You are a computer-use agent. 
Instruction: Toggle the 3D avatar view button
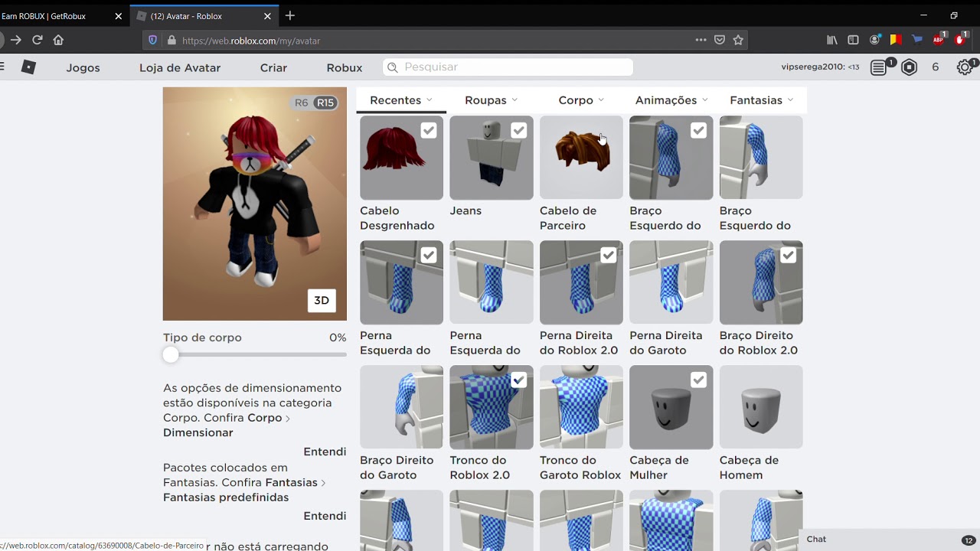coord(322,301)
